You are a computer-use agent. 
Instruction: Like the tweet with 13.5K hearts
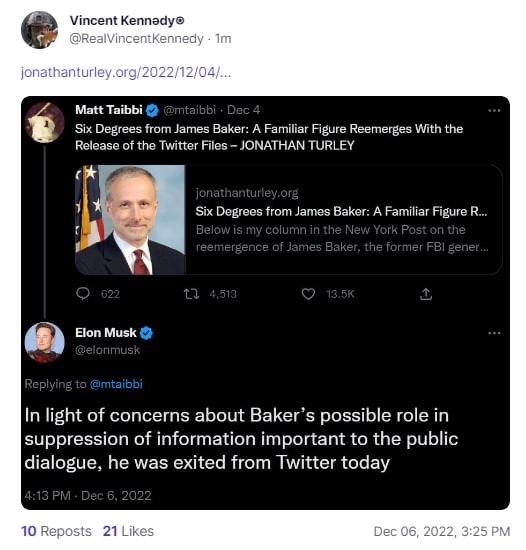click(x=308, y=294)
